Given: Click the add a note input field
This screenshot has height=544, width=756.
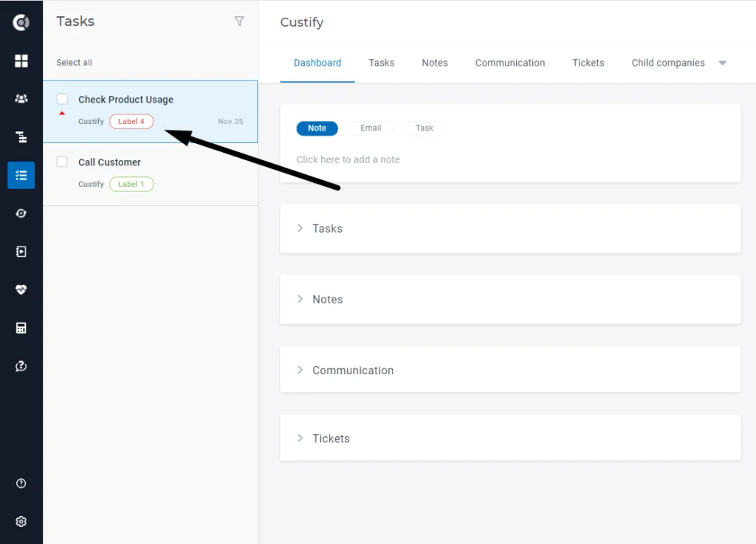Looking at the screenshot, I should (348, 159).
